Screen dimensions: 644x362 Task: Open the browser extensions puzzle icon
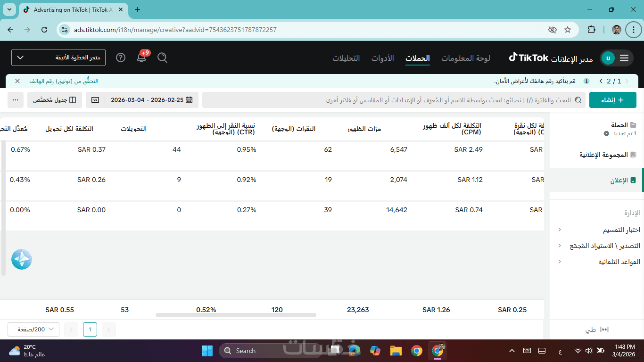(x=591, y=30)
